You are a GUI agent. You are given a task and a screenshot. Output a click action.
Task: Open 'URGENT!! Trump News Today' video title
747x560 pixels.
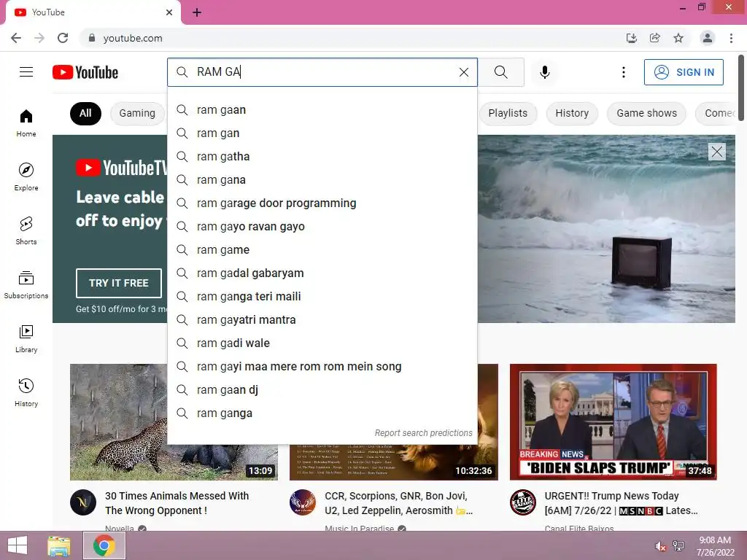tap(621, 503)
